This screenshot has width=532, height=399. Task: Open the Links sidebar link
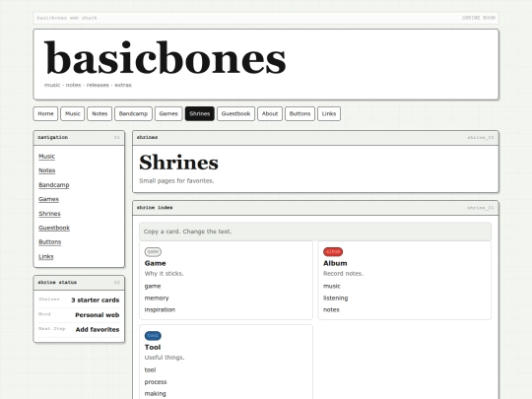46,256
